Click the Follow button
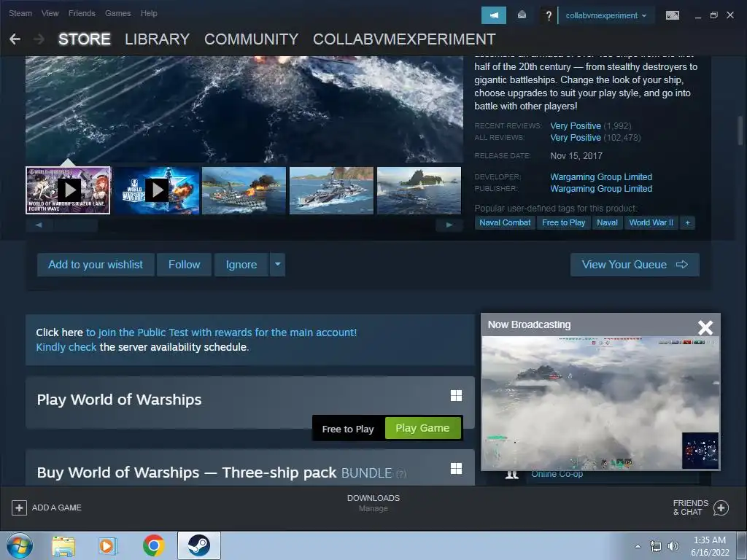The height and width of the screenshot is (560, 747). pyautogui.click(x=184, y=264)
